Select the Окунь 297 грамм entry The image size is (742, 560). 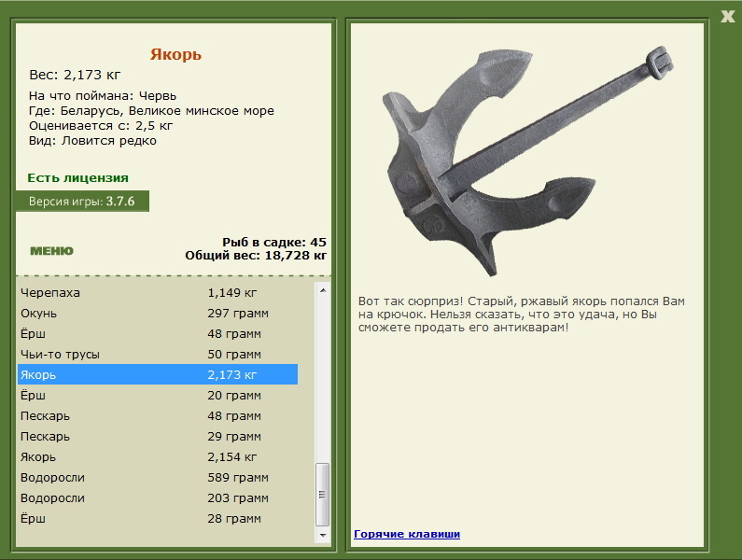coord(158,314)
